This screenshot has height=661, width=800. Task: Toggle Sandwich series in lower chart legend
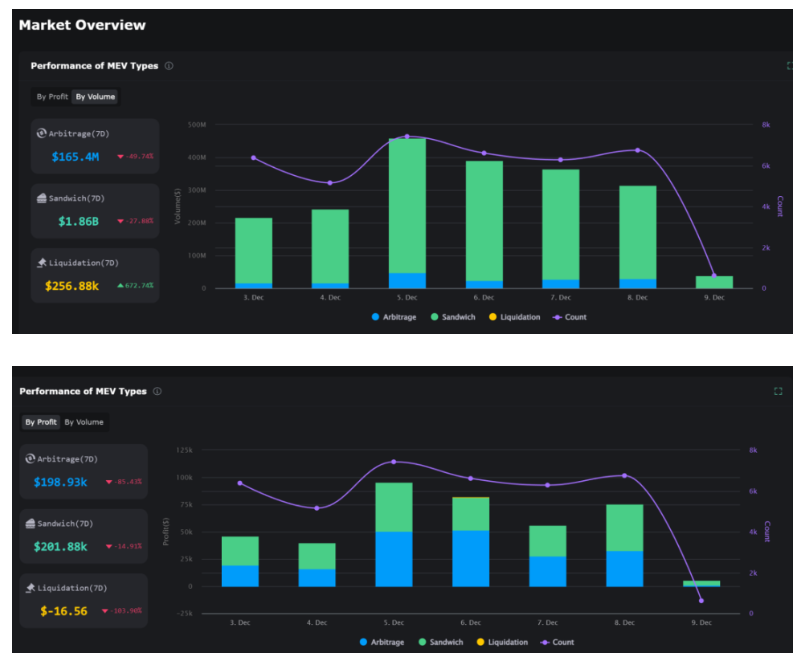(441, 642)
